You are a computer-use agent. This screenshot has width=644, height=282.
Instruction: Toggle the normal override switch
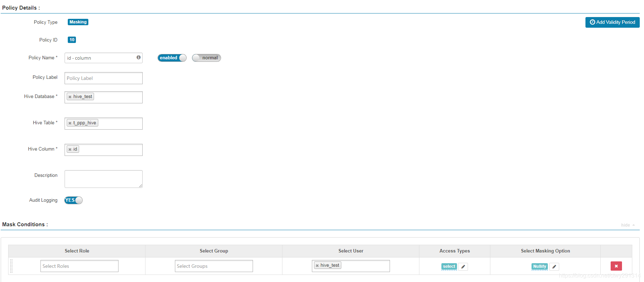point(207,58)
